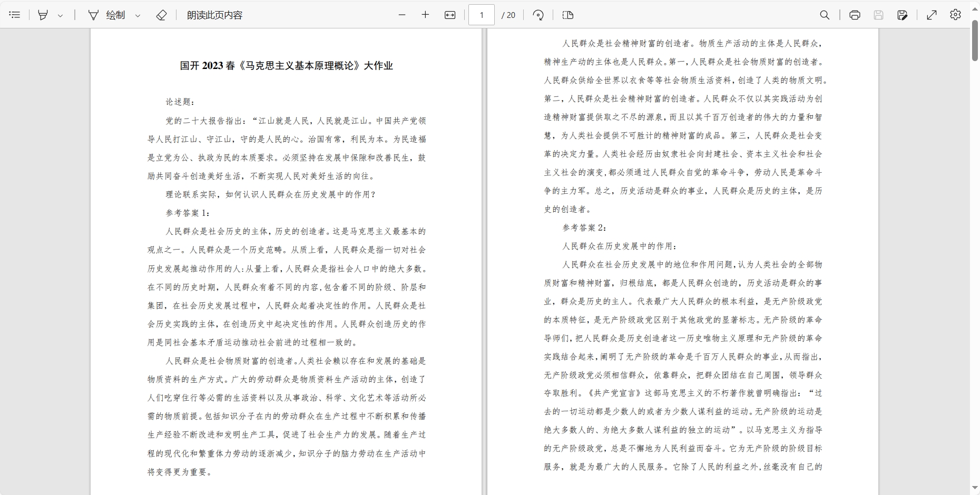The image size is (980, 495).
Task: Enter full screen with expand icon
Action: (932, 15)
